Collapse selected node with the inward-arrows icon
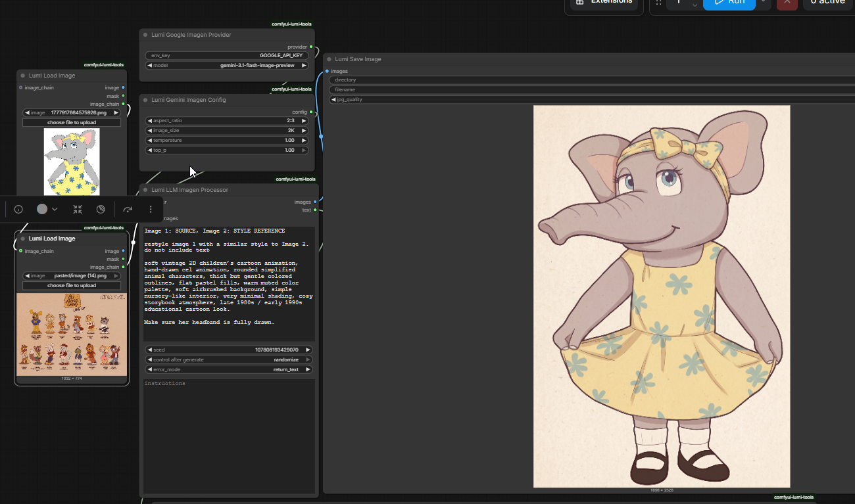The width and height of the screenshot is (855, 504). tap(78, 209)
